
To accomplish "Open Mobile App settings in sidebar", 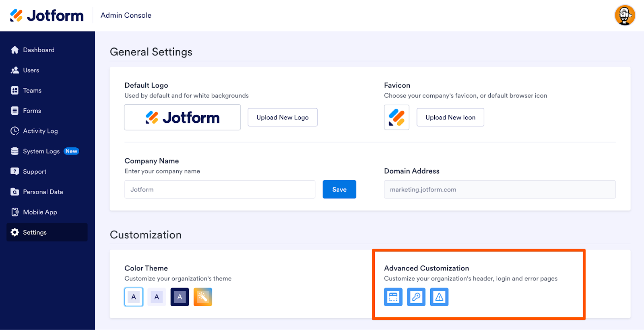I will [x=40, y=212].
